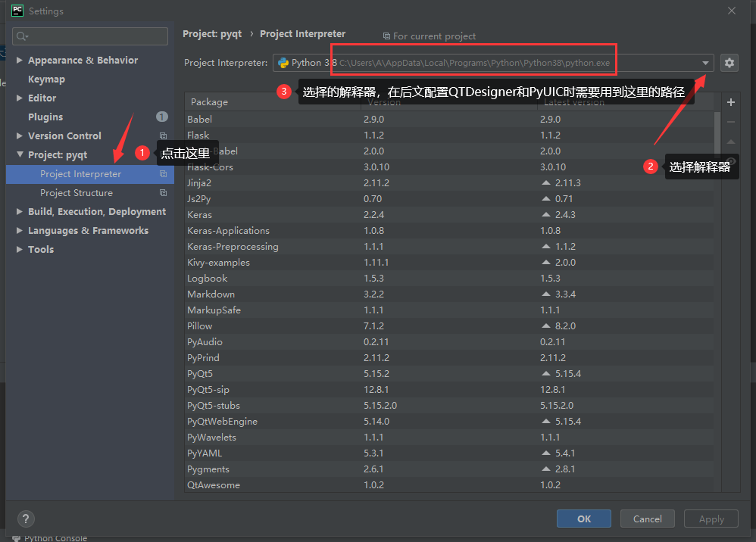756x542 pixels.
Task: Click the interpreter settings gear icon
Action: (x=729, y=63)
